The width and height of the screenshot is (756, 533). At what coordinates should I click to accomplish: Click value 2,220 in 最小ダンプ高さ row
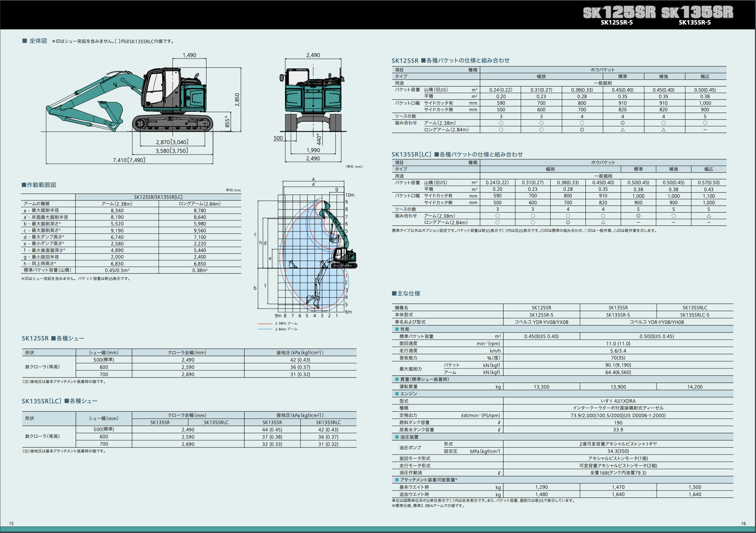click(x=200, y=244)
